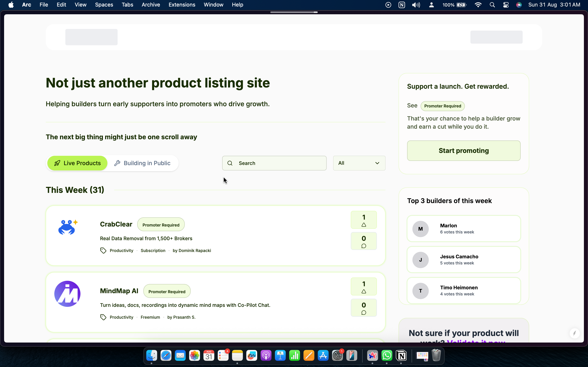Click the feather icon at bottom right

pyautogui.click(x=574, y=333)
